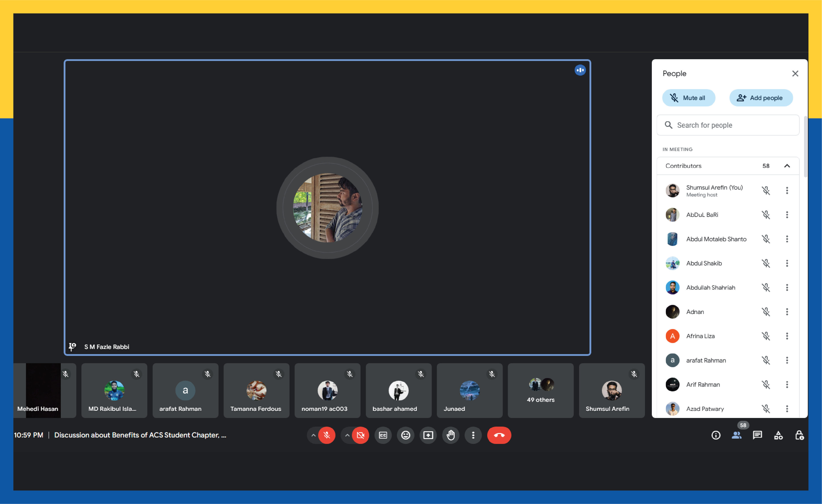Unmute your microphone in bottom bar
Image resolution: width=822 pixels, height=504 pixels.
(x=327, y=435)
